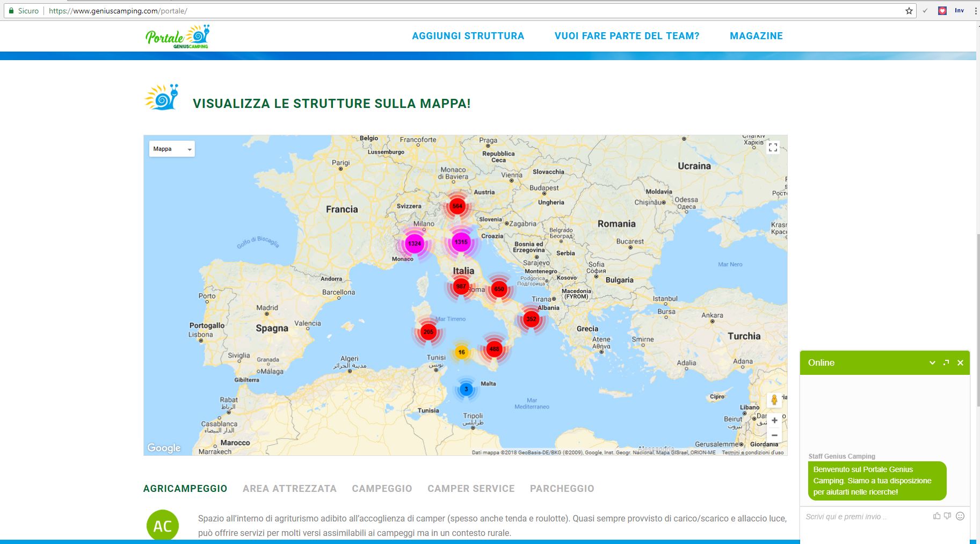Image resolution: width=980 pixels, height=544 pixels.
Task: Click the Ucraina label on map
Action: pyautogui.click(x=694, y=166)
